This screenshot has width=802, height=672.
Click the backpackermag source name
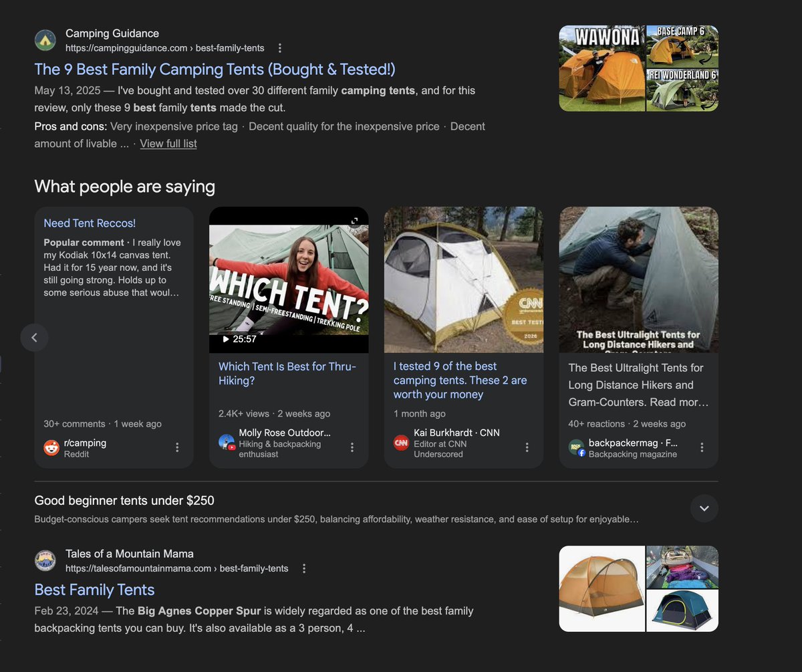[x=633, y=443]
